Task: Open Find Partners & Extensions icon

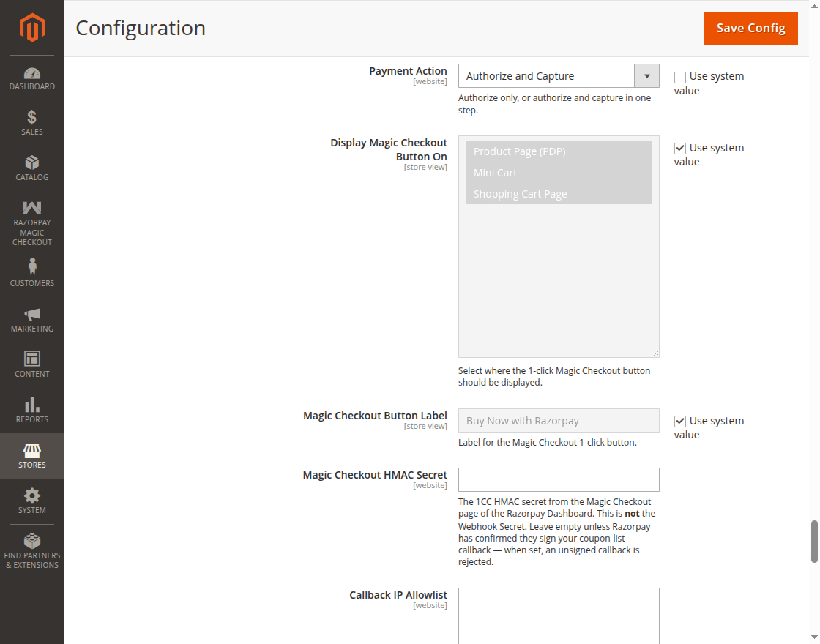Action: 32,541
